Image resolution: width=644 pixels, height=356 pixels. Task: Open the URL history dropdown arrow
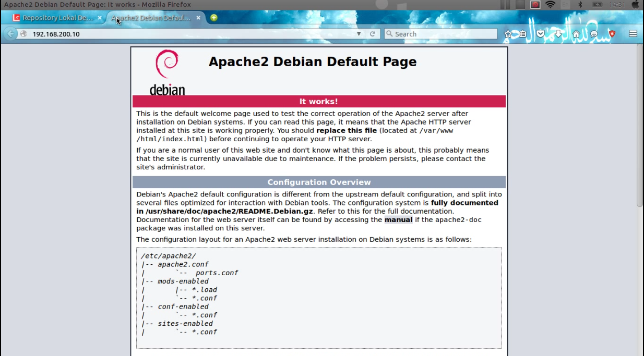click(359, 34)
